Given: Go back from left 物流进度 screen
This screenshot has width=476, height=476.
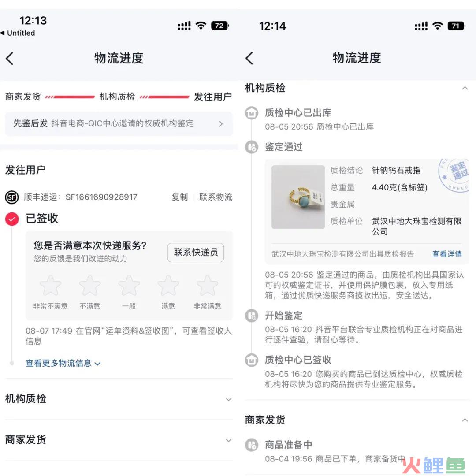Looking at the screenshot, I should (10, 58).
